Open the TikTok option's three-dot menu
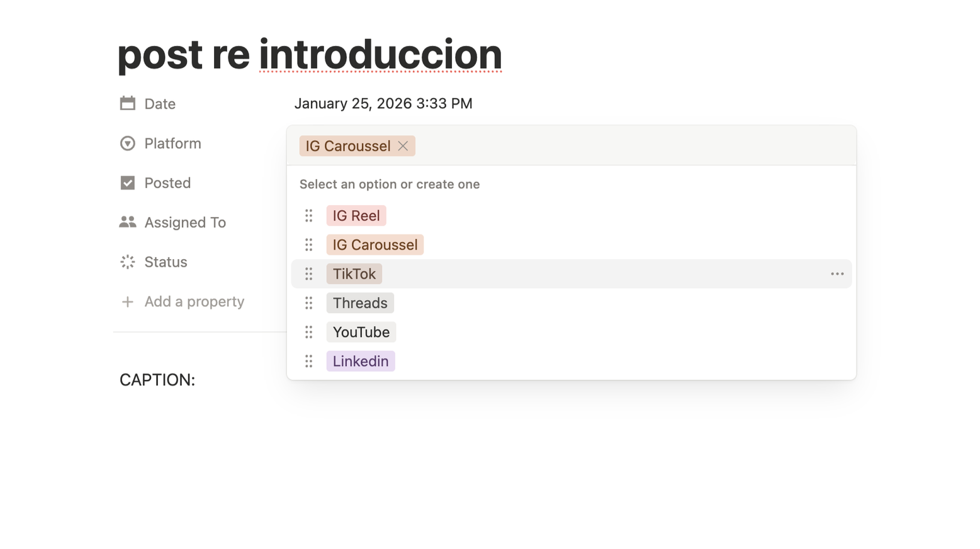980x549 pixels. click(836, 274)
